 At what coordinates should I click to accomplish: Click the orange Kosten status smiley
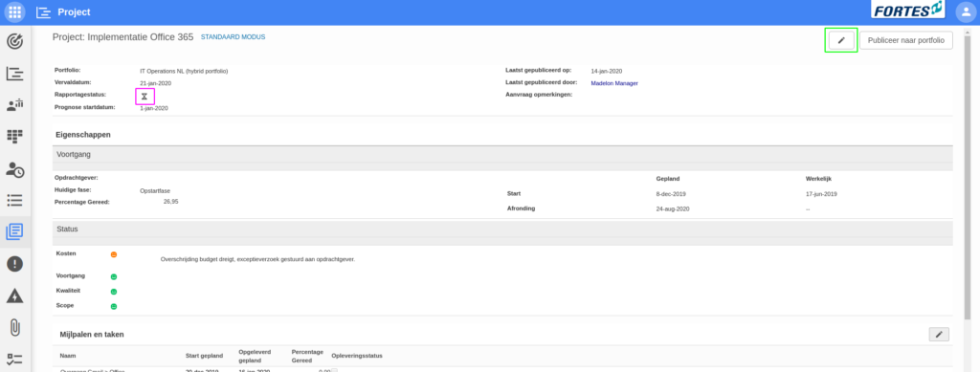[114, 254]
